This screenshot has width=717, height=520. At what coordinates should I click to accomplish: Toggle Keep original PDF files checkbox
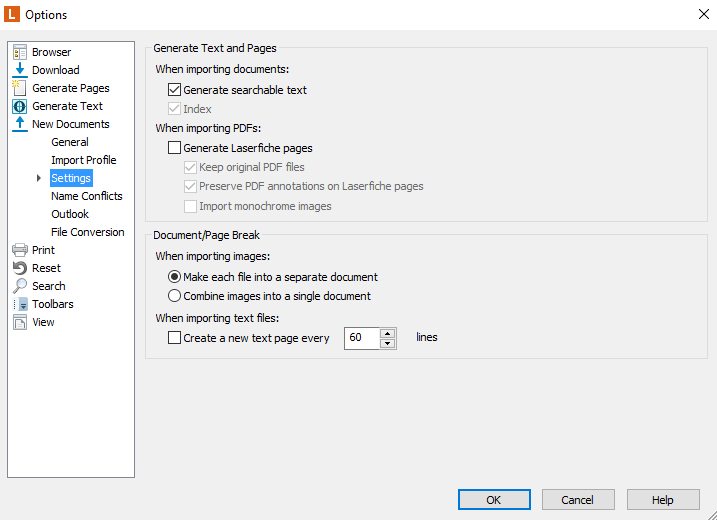pyautogui.click(x=190, y=167)
